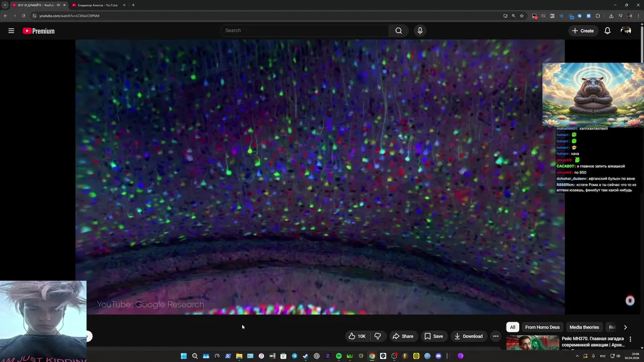Open Spotify from the taskbar
Viewport: 644px width, 362px height.
coord(339,356)
